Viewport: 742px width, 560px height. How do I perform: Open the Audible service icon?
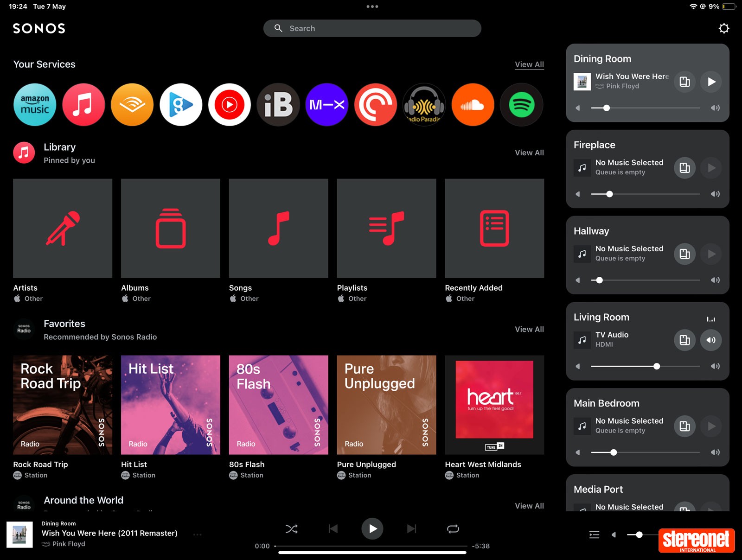pyautogui.click(x=132, y=105)
